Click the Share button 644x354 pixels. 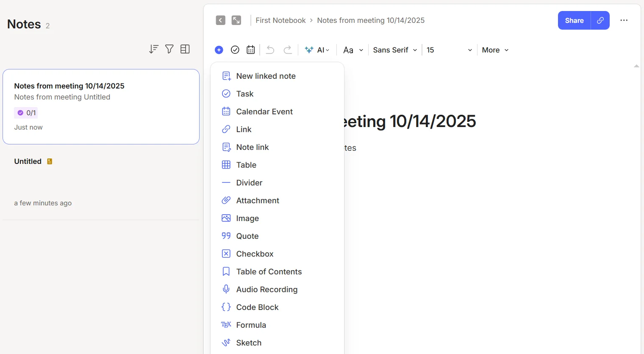pos(574,20)
